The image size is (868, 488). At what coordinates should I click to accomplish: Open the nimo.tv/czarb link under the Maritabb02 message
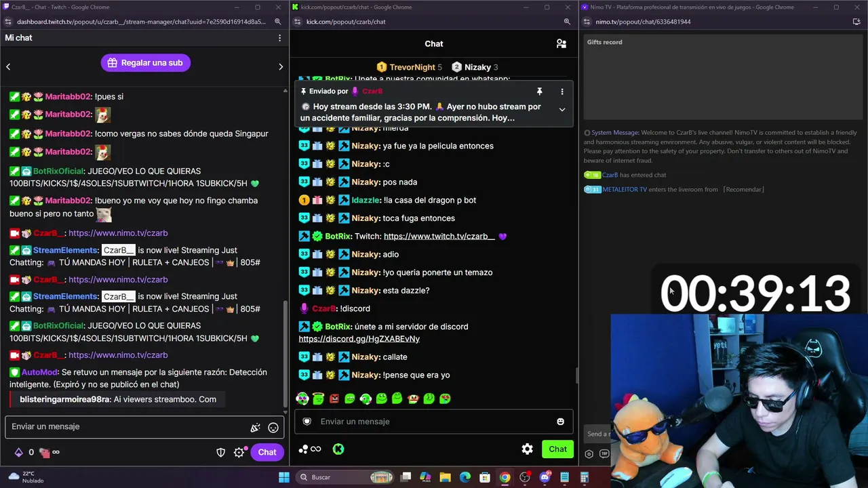pyautogui.click(x=118, y=232)
